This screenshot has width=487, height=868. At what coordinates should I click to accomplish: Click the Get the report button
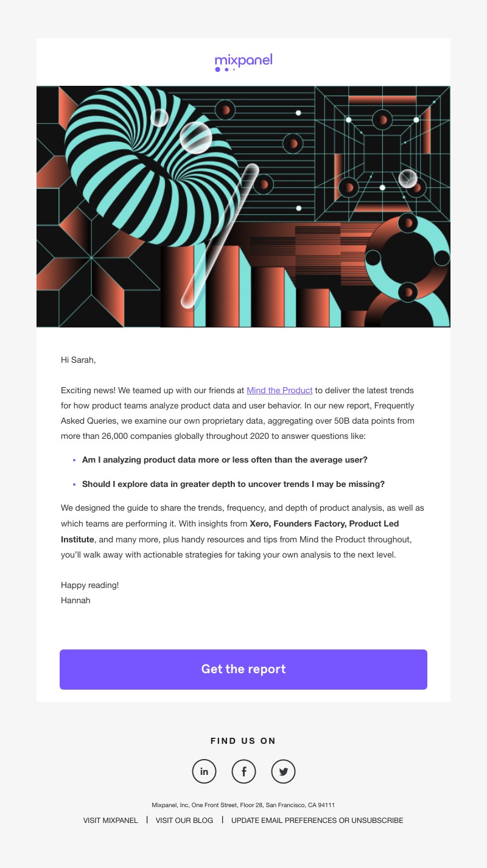click(243, 670)
